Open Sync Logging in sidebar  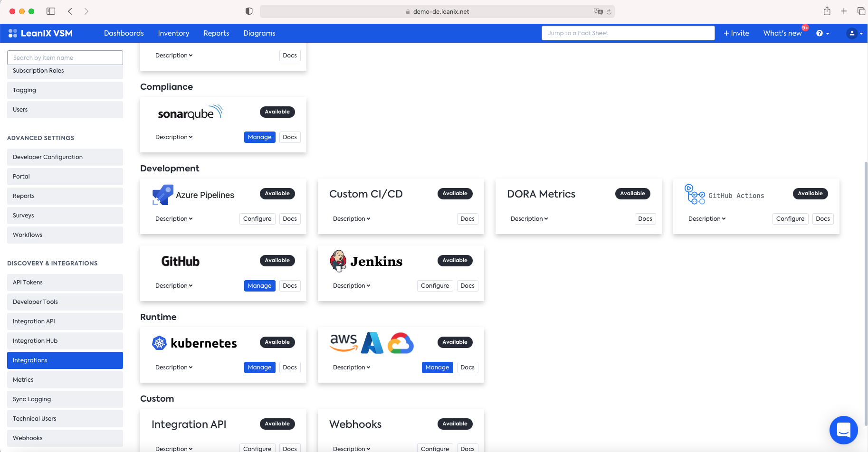[x=65, y=399]
